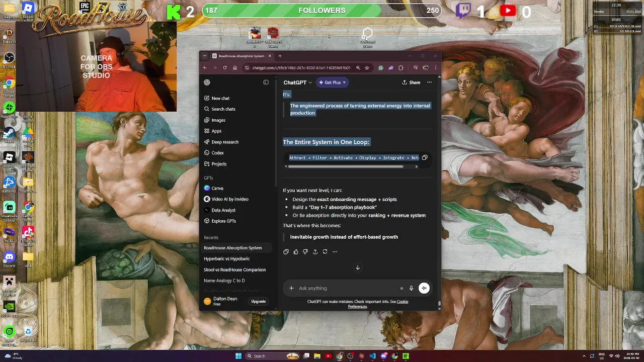Open the Canva GPT
644x362 pixels.
point(213,188)
